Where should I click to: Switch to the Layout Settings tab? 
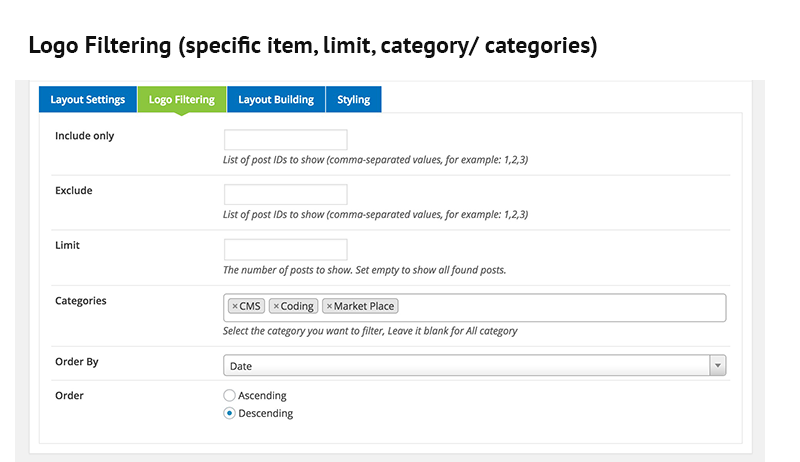[88, 100]
